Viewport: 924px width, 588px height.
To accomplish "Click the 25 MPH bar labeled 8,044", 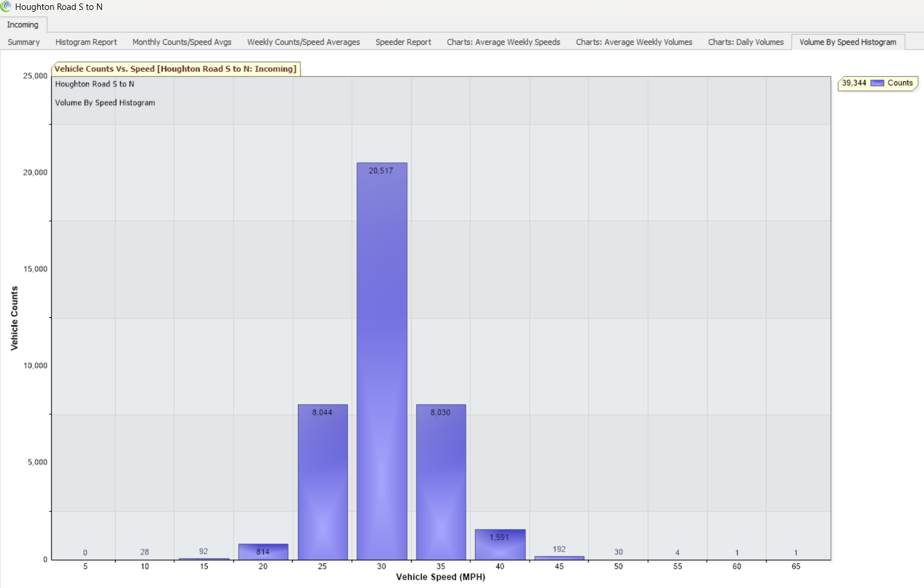I will pos(322,482).
